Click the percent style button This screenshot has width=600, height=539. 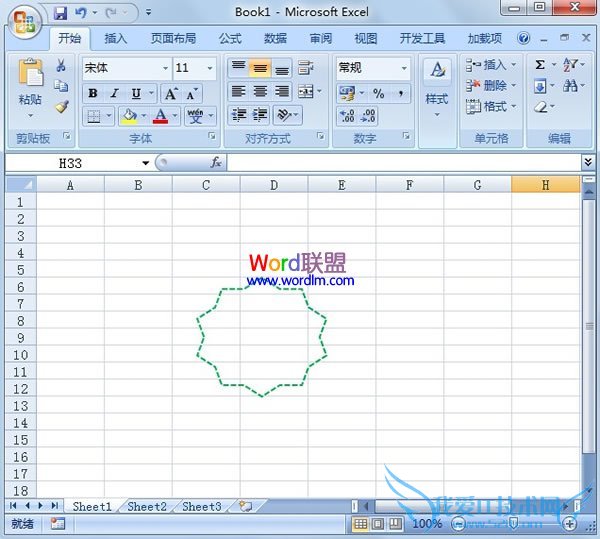(x=378, y=93)
